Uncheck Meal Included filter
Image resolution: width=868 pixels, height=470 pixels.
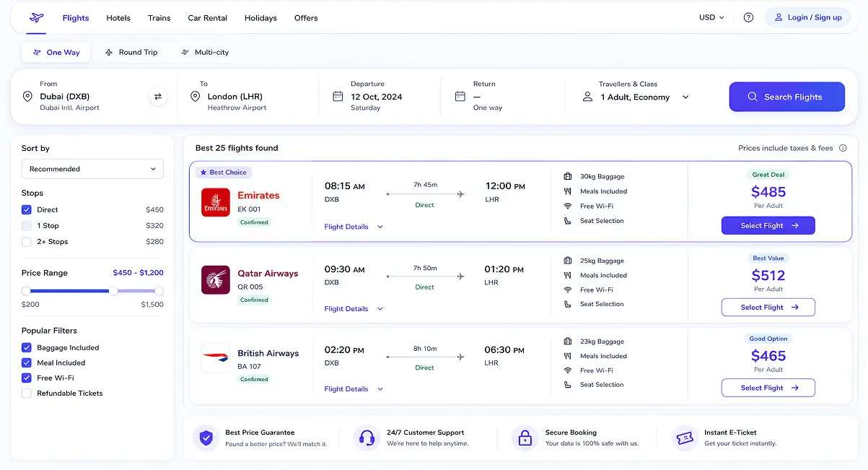pos(27,363)
